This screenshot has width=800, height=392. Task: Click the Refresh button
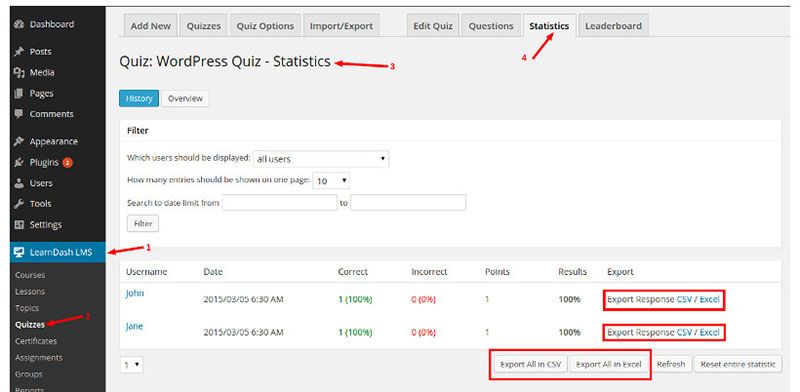click(671, 364)
